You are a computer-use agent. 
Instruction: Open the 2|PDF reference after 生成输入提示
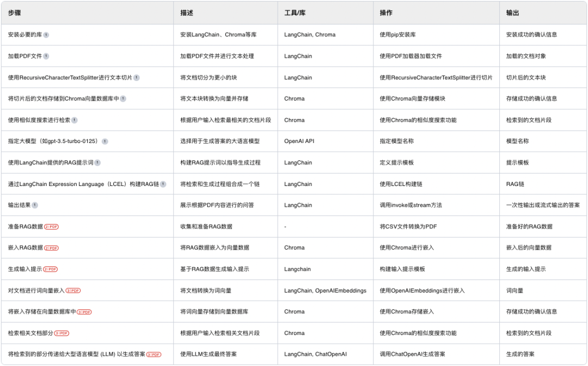(x=50, y=269)
